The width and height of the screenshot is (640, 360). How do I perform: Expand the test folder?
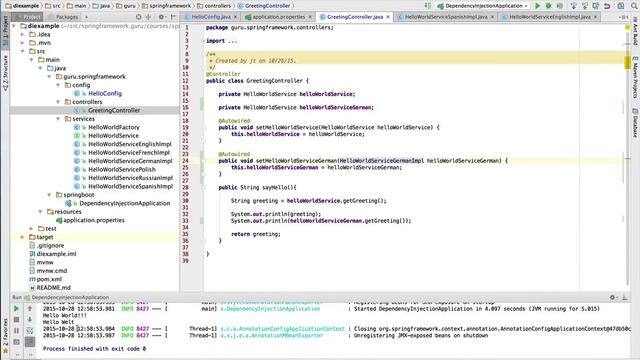(31, 229)
